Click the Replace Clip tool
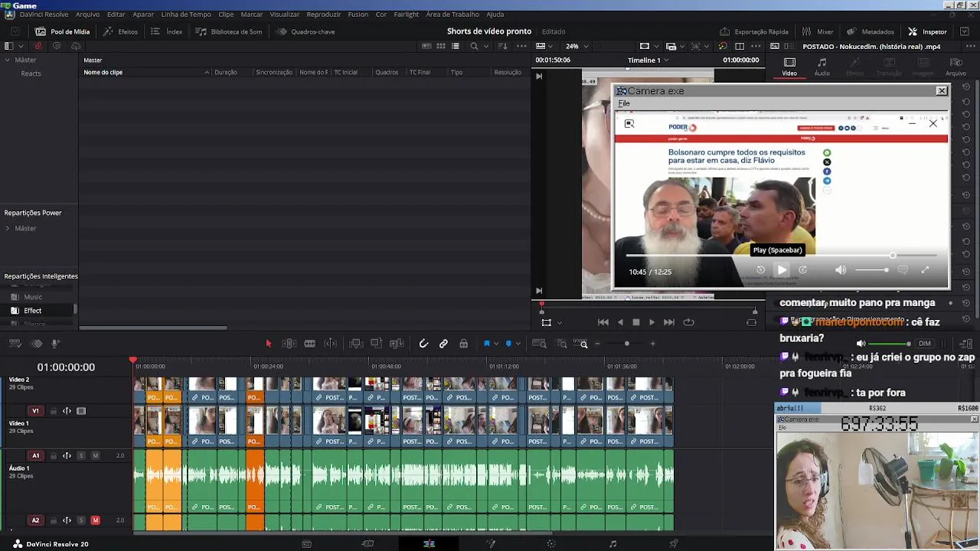This screenshot has height=551, width=980. point(397,344)
